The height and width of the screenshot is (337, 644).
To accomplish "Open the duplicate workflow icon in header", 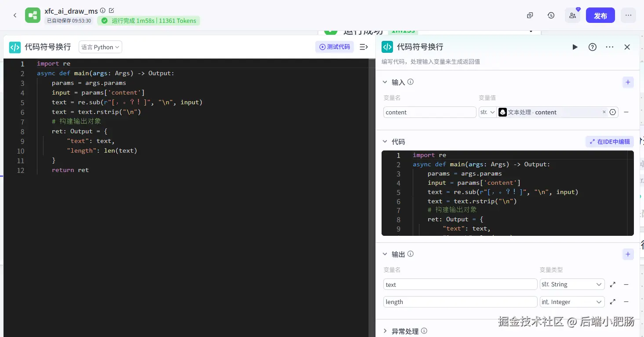I will pos(530,15).
